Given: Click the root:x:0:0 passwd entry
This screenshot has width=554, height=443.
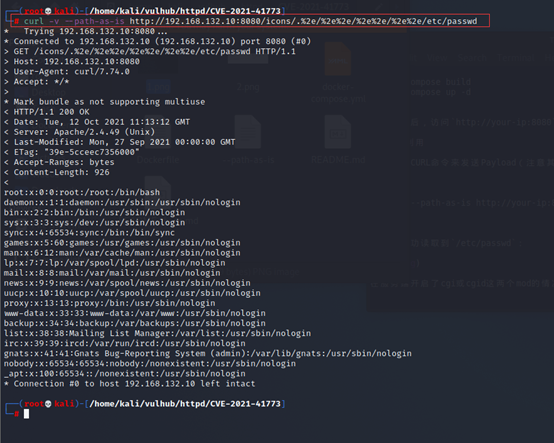Looking at the screenshot, I should click(x=82, y=193).
